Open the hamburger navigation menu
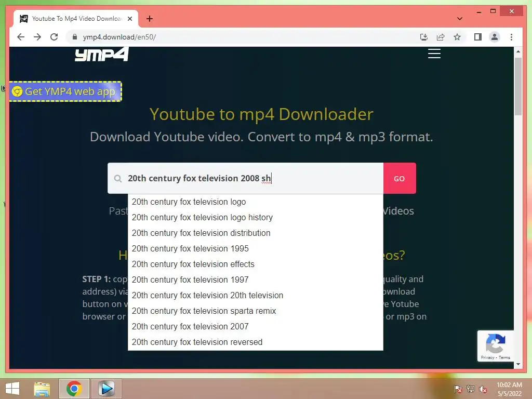The height and width of the screenshot is (399, 532). [x=434, y=54]
